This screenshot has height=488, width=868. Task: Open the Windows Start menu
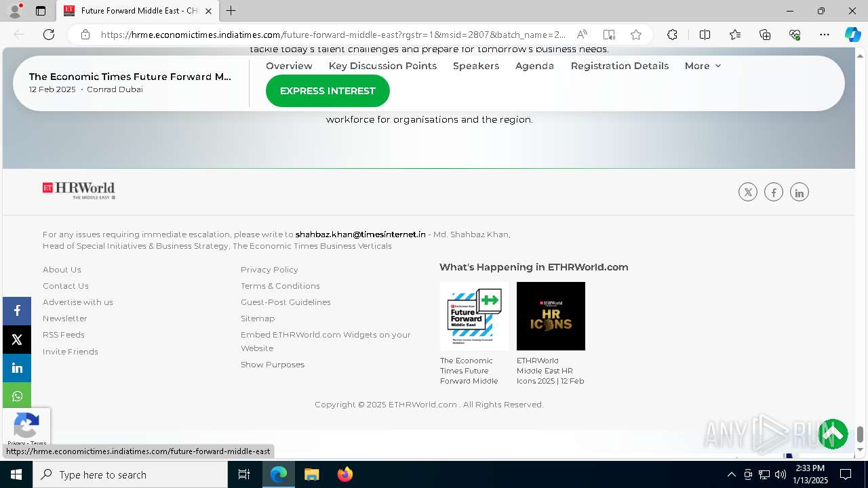tap(16, 474)
